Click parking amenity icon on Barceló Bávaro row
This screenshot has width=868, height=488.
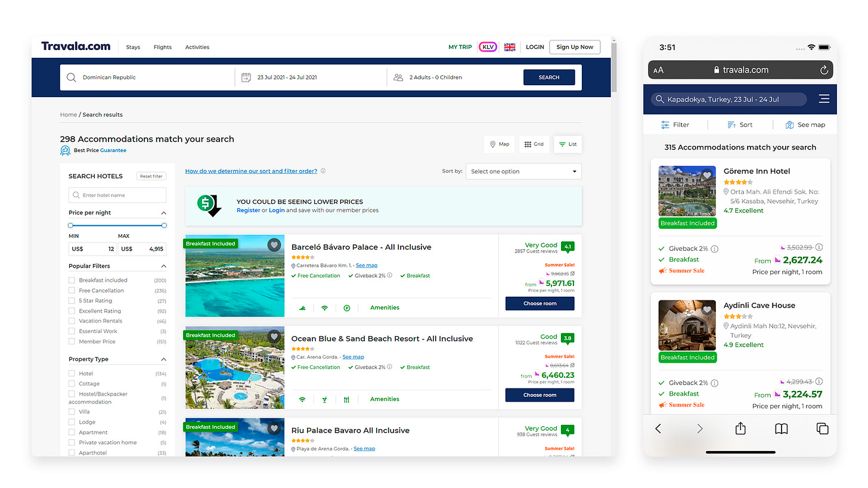346,308
